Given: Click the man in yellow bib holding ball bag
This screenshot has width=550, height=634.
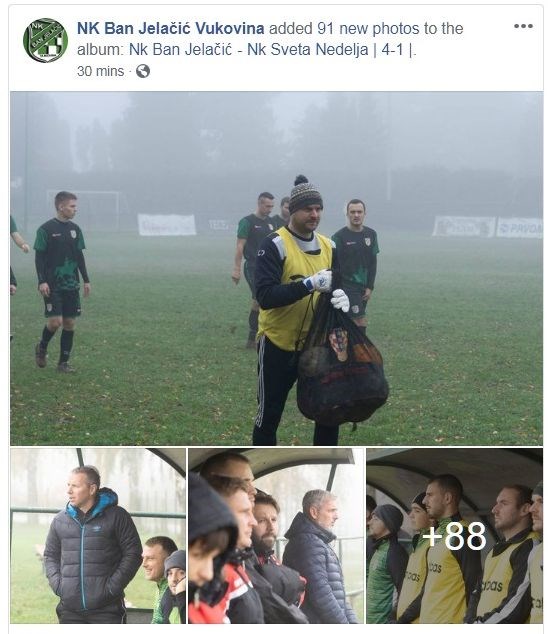Looking at the screenshot, I should pos(297,310).
